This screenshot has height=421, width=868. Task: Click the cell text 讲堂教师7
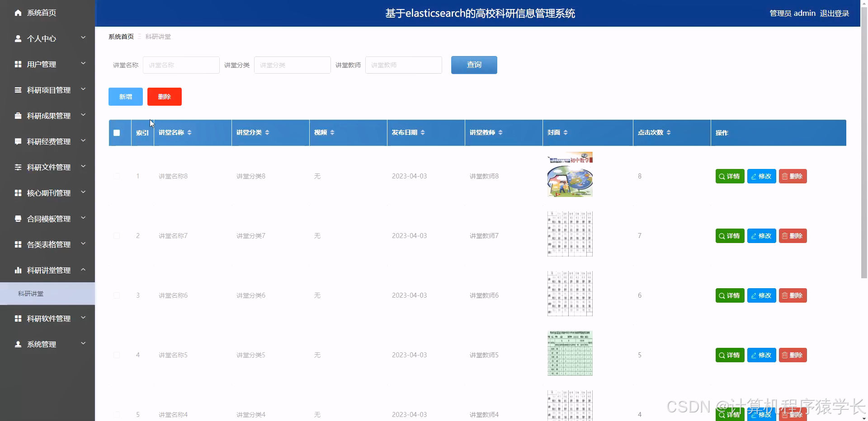click(x=484, y=236)
